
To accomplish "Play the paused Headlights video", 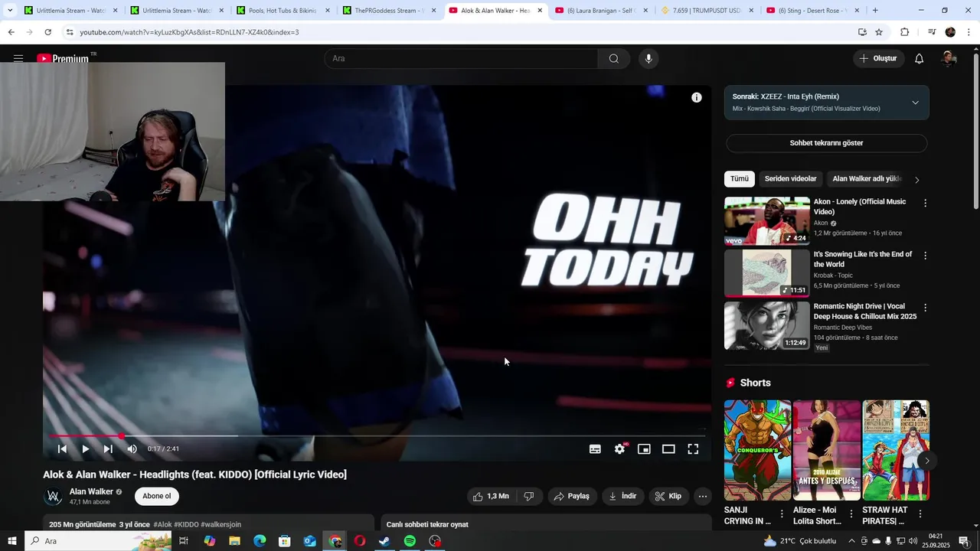I will pos(85,449).
